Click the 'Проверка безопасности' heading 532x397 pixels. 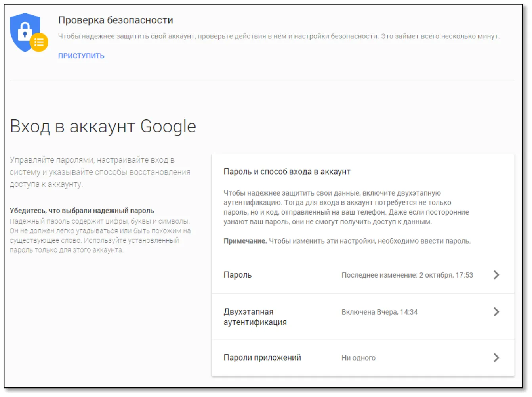116,20
